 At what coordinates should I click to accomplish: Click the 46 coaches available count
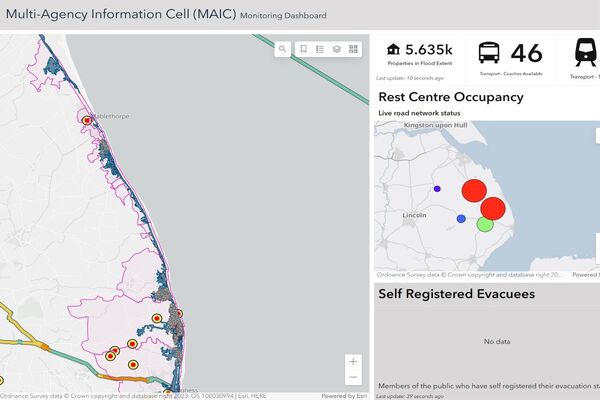(526, 53)
